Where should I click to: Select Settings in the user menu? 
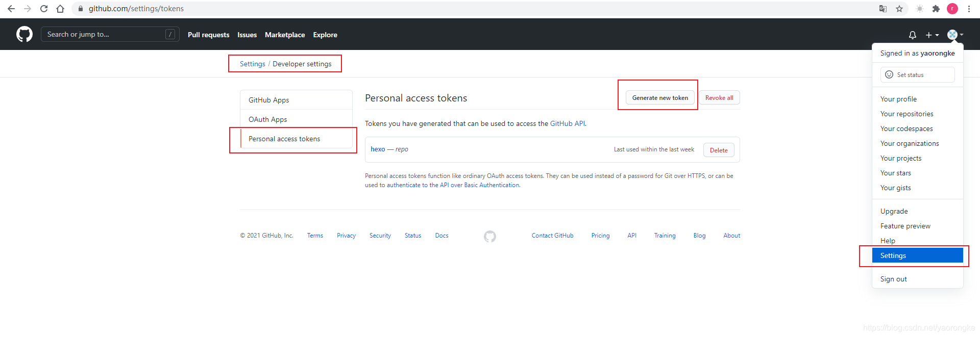[917, 255]
